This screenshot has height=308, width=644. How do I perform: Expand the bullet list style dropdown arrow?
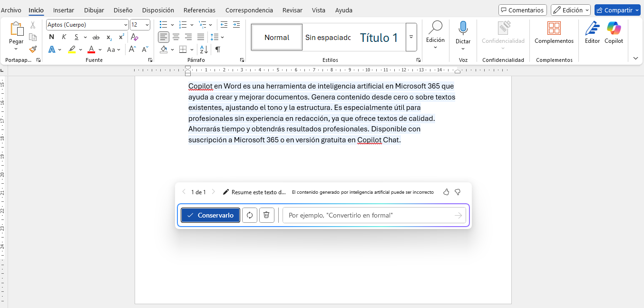(172, 25)
